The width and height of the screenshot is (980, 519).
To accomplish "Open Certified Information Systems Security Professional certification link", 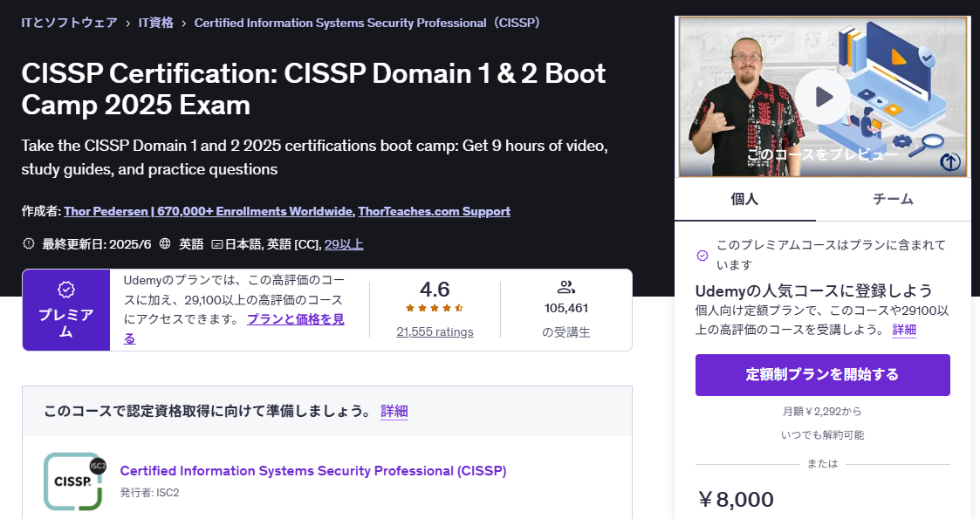I will click(x=313, y=471).
